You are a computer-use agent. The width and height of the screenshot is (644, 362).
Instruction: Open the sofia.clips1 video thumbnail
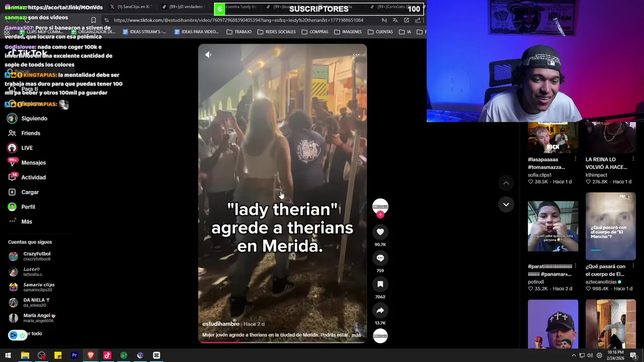[553, 137]
